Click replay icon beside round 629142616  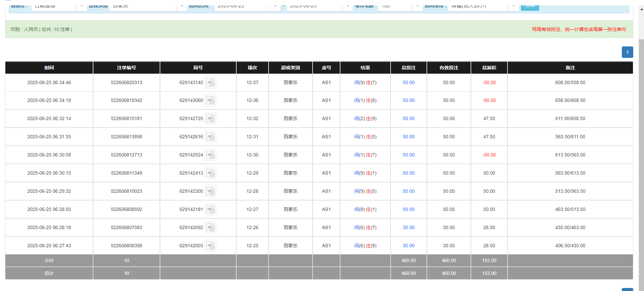(x=210, y=137)
